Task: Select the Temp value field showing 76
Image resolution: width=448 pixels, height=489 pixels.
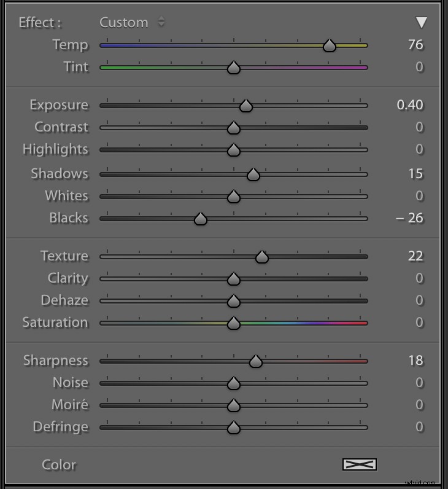Action: (415, 45)
